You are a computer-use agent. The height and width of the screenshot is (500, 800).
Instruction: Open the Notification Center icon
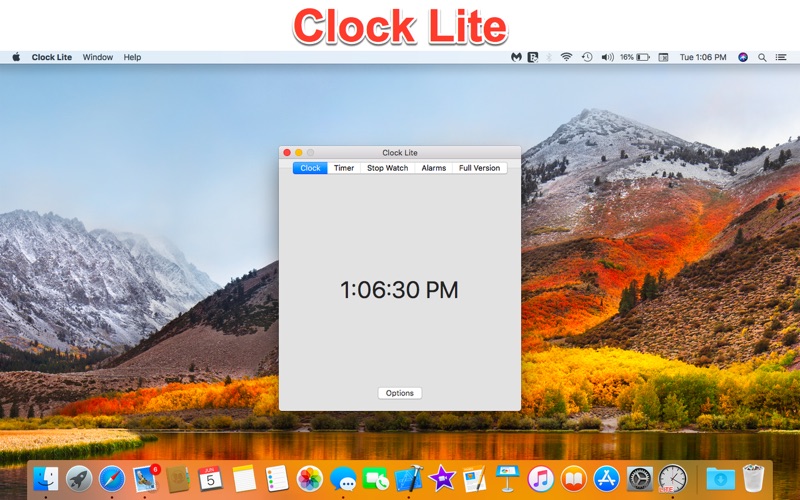point(781,57)
